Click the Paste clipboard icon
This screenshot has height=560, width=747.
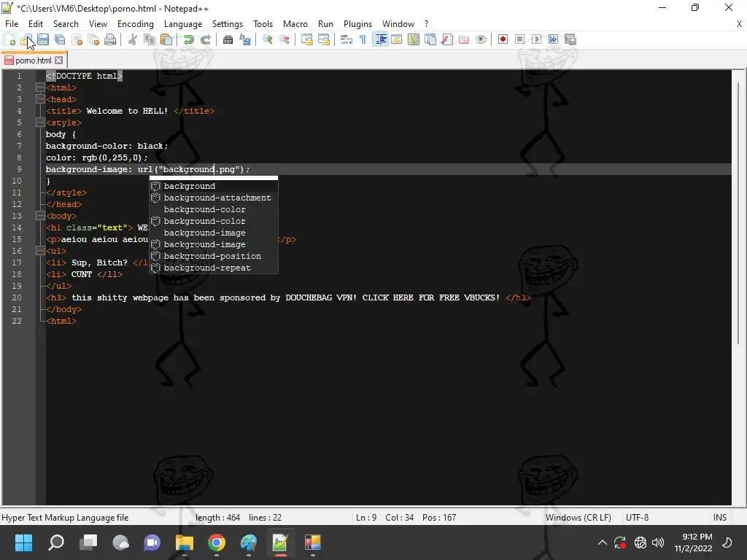166,39
